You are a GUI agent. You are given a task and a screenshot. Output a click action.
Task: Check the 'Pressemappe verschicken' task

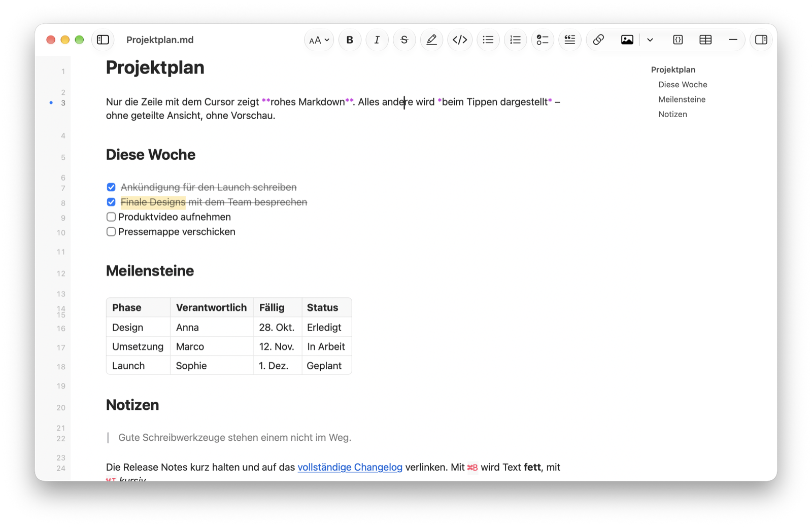click(x=111, y=231)
